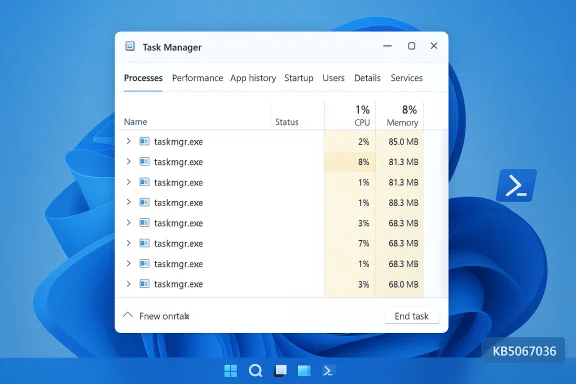
Task: Minimize the Task Manager window
Action: coord(388,46)
